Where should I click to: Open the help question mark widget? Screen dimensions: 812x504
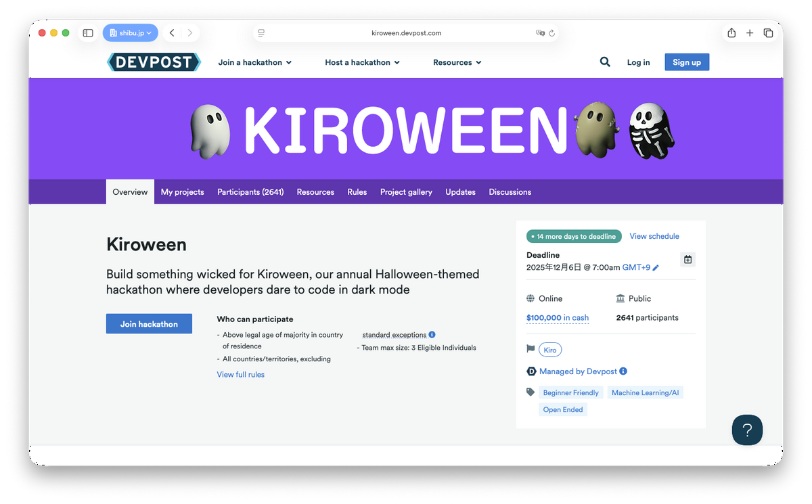[747, 430]
